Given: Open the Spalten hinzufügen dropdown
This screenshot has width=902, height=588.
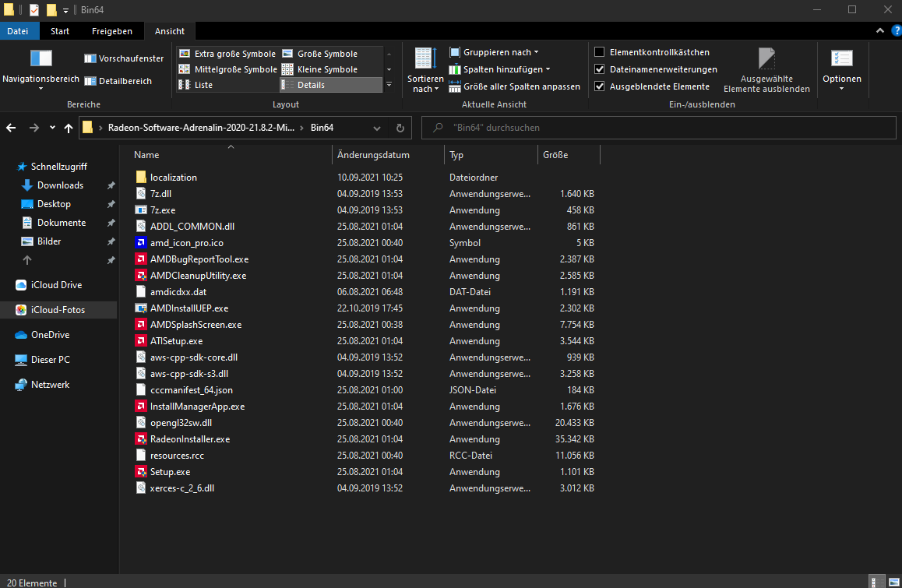Looking at the screenshot, I should (500, 69).
